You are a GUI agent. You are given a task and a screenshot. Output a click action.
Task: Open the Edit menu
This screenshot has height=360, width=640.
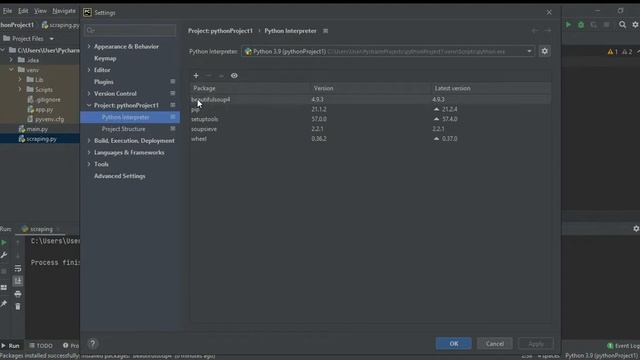(23, 11)
